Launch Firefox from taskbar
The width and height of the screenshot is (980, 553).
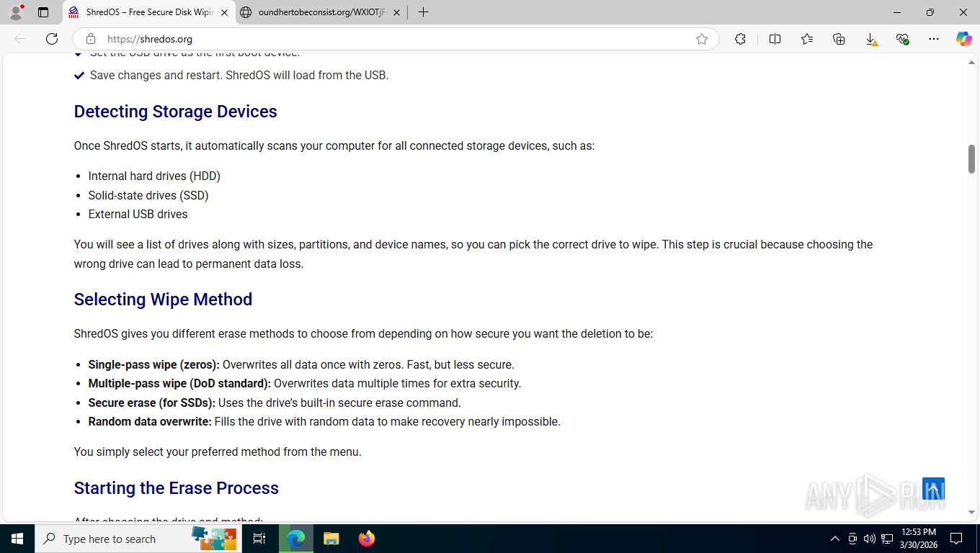click(x=367, y=539)
